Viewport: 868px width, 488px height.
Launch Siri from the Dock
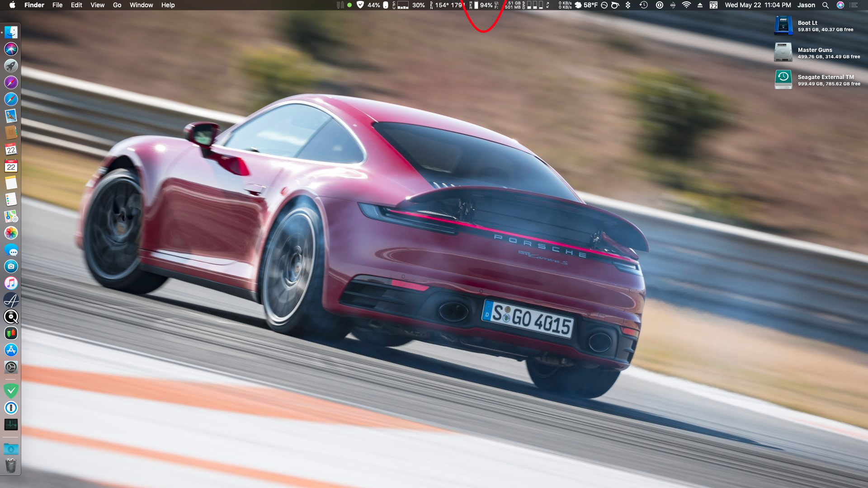11,49
